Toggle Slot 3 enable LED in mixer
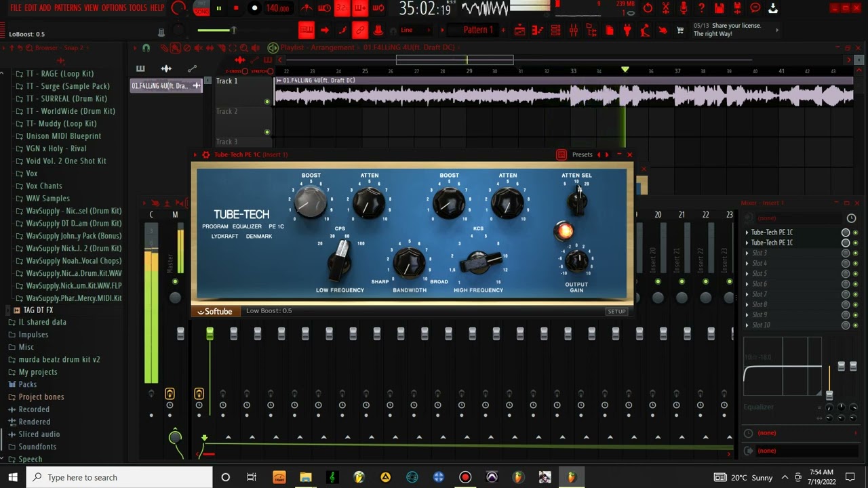The image size is (868, 488). click(855, 253)
